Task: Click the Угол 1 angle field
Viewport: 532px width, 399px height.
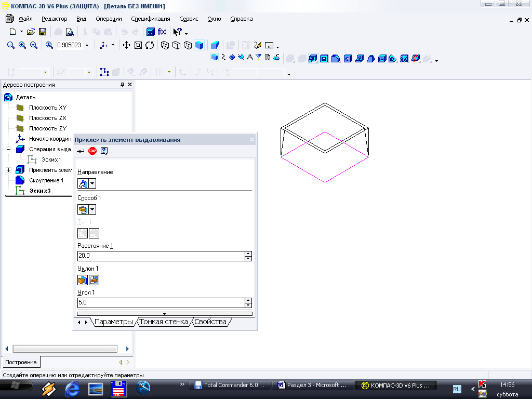Action: [x=161, y=303]
